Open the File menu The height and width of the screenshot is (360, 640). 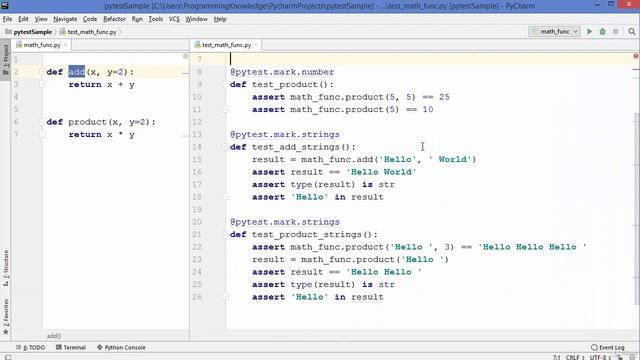[7, 19]
